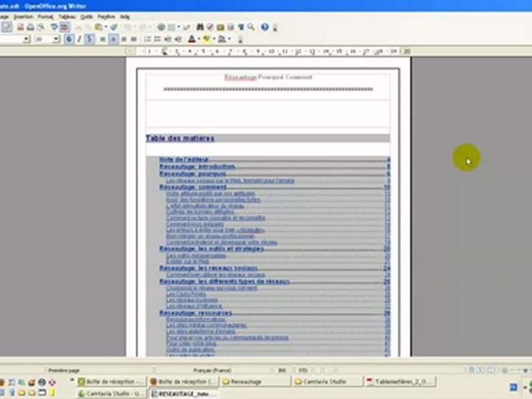Viewport: 532px width, 399px height.
Task: Activate the Format Paintbrush tool
Action: click(114, 27)
